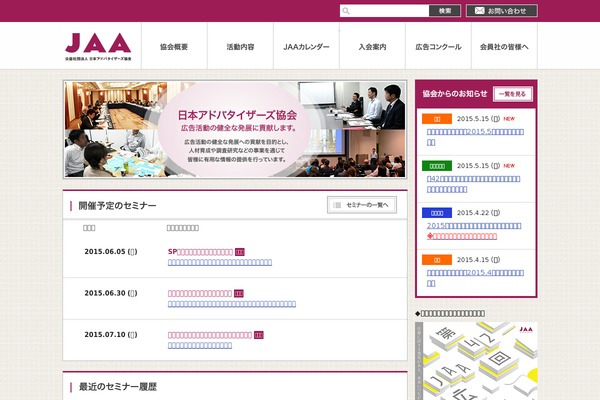Viewport: 600px width, 400px height.
Task: Click the 2015.06.05 seminar date
Action: click(x=111, y=251)
